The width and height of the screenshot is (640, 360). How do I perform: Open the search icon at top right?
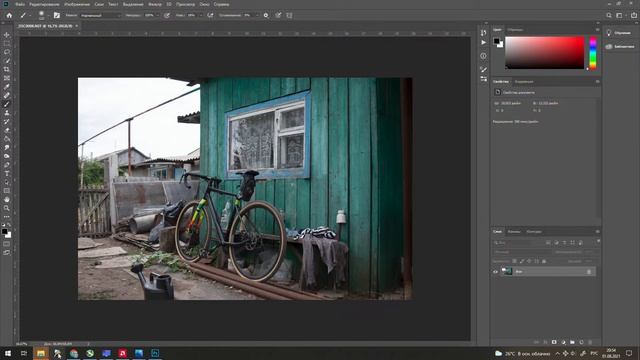(609, 15)
